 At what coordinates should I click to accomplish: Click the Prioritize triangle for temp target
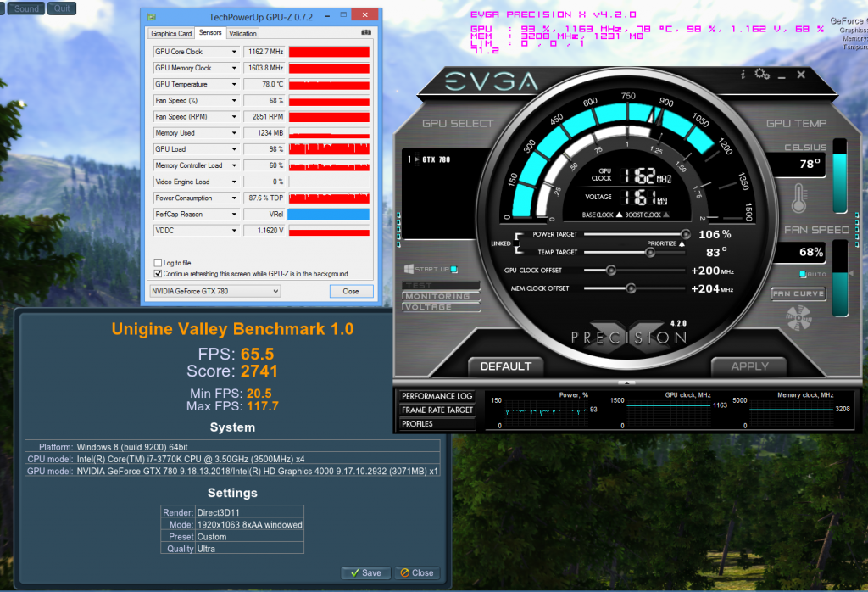(x=682, y=243)
